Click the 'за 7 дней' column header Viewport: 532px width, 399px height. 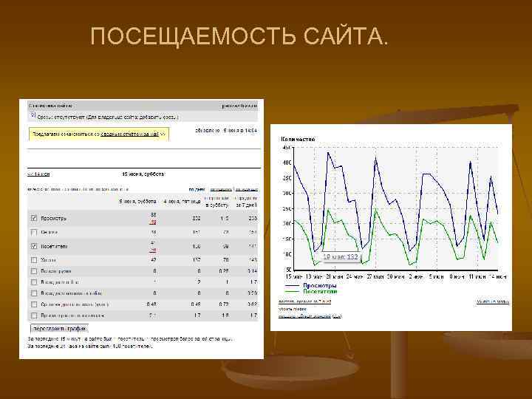click(247, 205)
